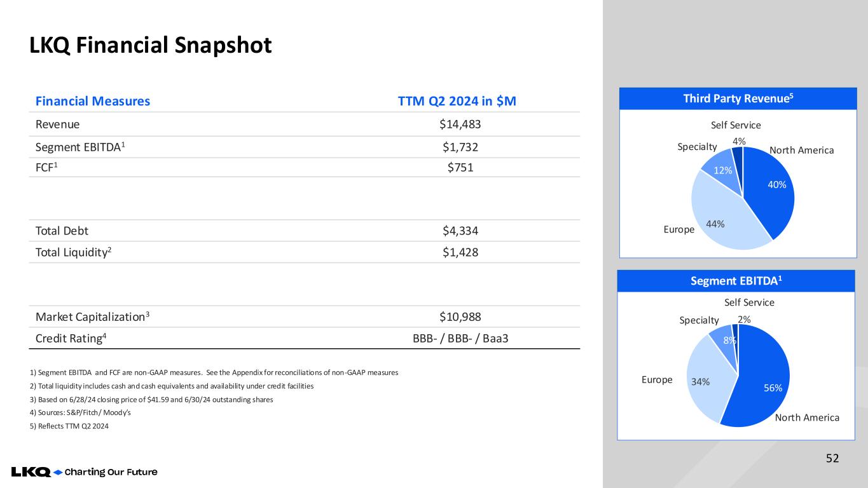Viewport: 868px width, 488px height.
Task: Click the Market Capitalization row label
Action: pos(92,316)
